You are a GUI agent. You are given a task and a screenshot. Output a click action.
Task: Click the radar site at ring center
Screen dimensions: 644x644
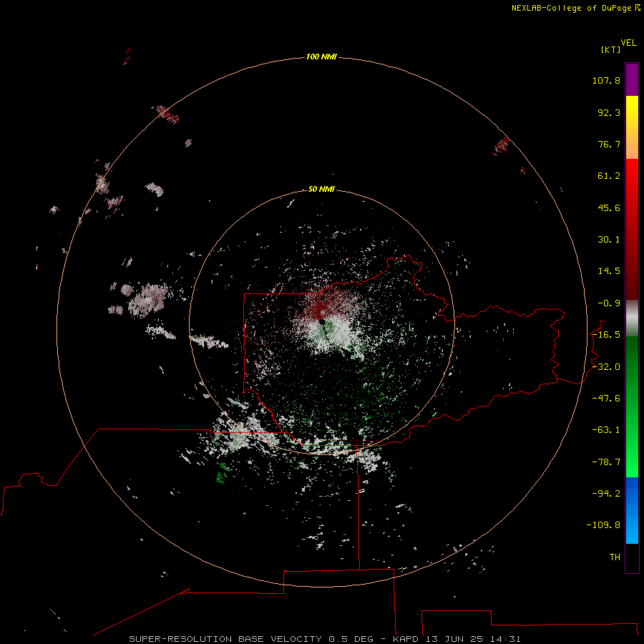click(x=322, y=321)
